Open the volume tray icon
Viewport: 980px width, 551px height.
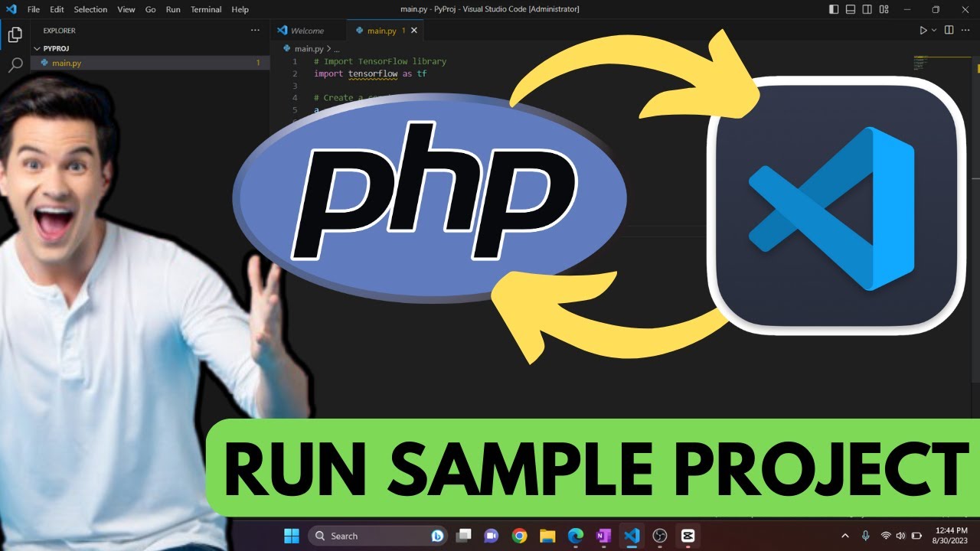(900, 536)
